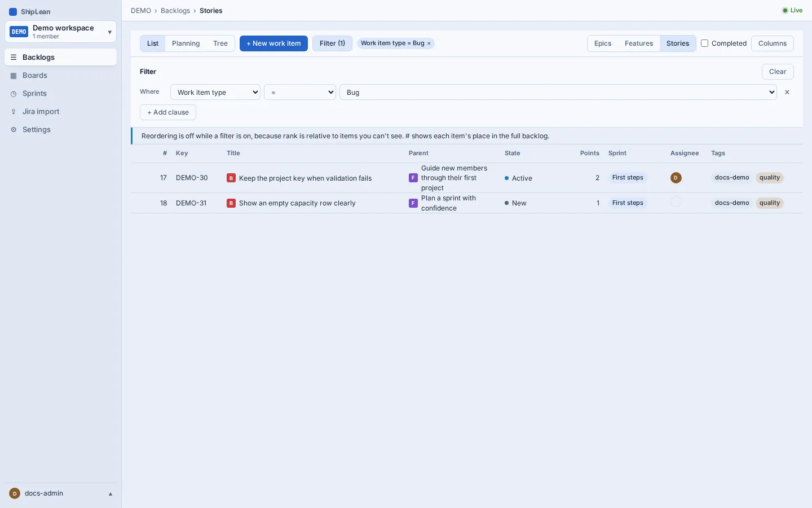Open the Bug value dropdown
The image size is (812, 508).
(x=558, y=92)
